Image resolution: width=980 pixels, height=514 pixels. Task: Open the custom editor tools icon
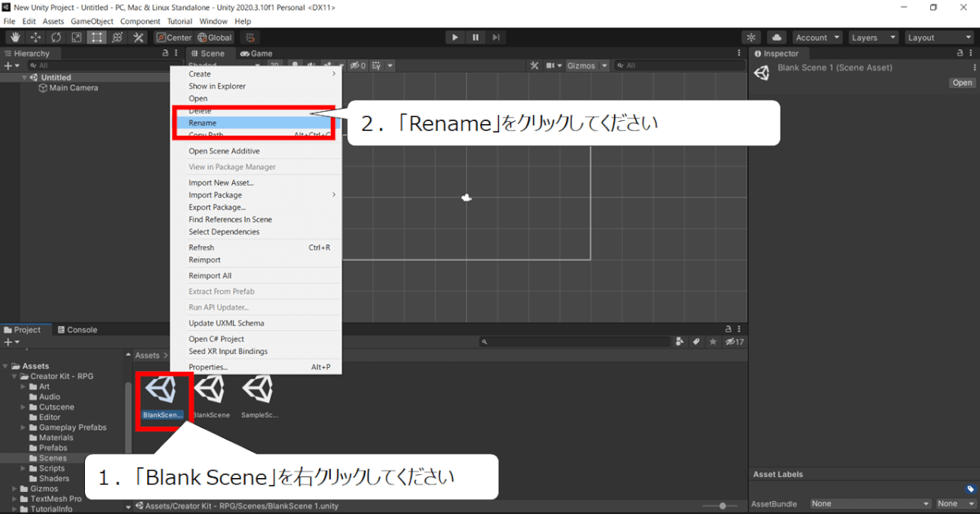[138, 38]
